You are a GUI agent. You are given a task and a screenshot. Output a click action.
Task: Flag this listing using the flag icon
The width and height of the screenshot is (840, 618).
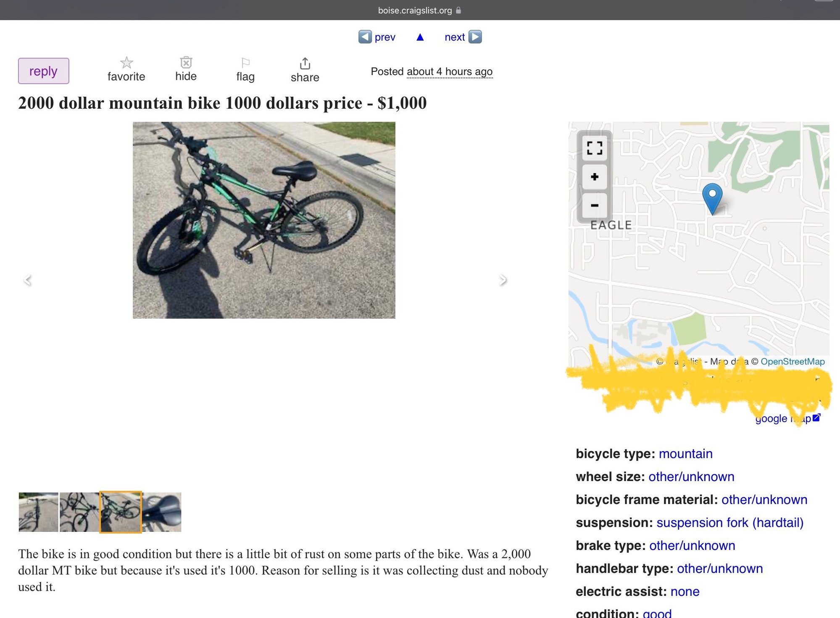click(245, 63)
